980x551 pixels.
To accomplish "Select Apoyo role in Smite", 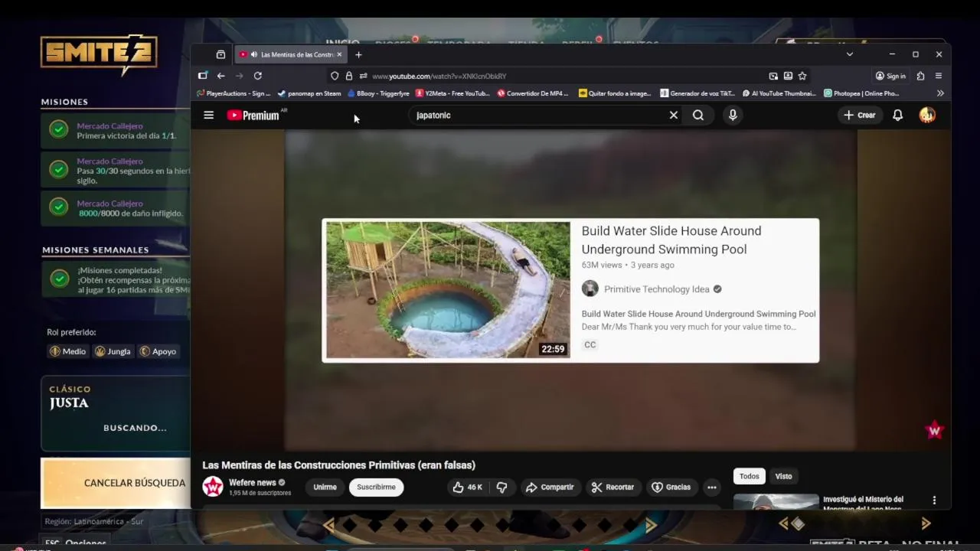I will (158, 351).
